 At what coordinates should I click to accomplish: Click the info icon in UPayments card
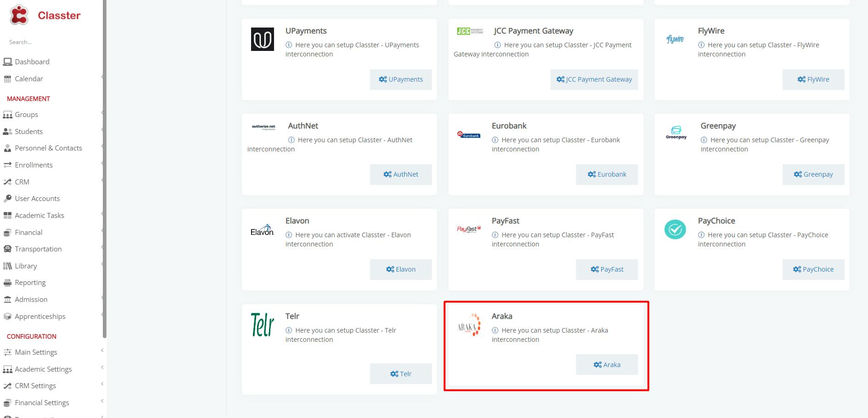[x=289, y=45]
